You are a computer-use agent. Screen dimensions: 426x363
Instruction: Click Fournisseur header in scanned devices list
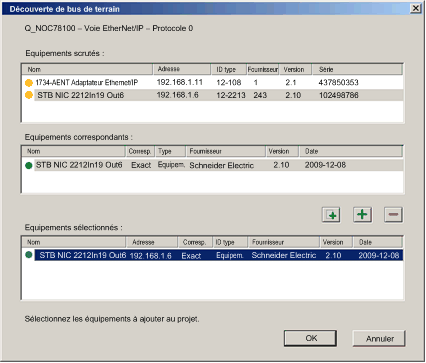(263, 69)
